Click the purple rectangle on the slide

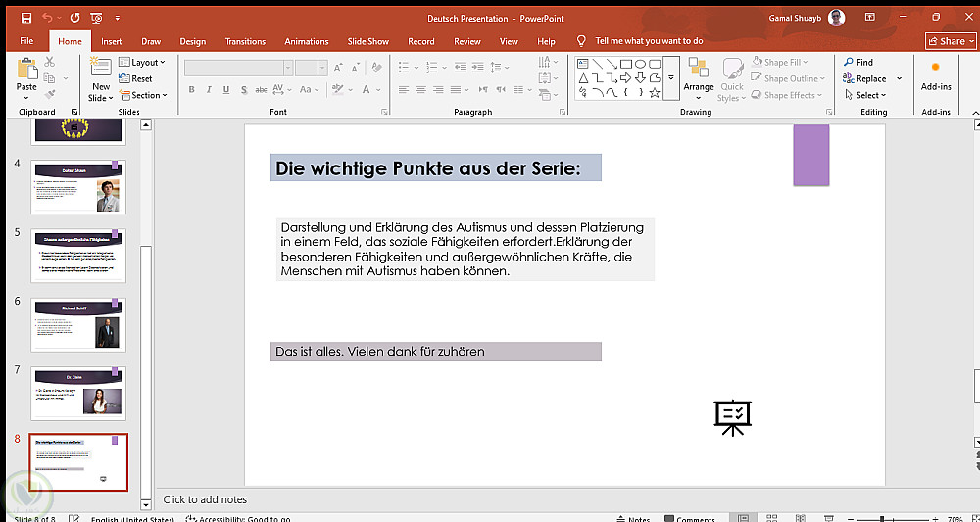[x=811, y=155]
